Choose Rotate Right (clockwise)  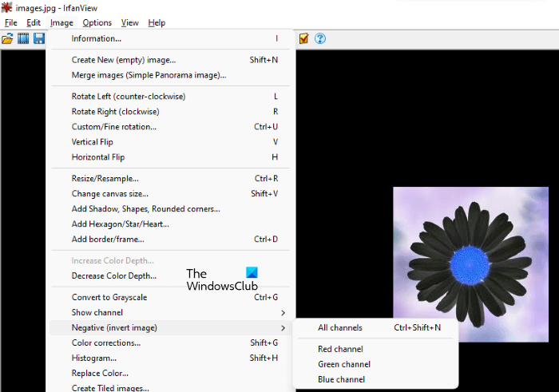tap(170, 112)
